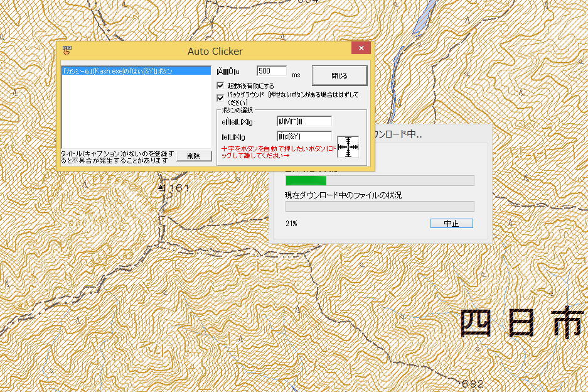Toggle the 起動後有効にする checkbox
This screenshot has height=392, width=588.
coord(220,85)
